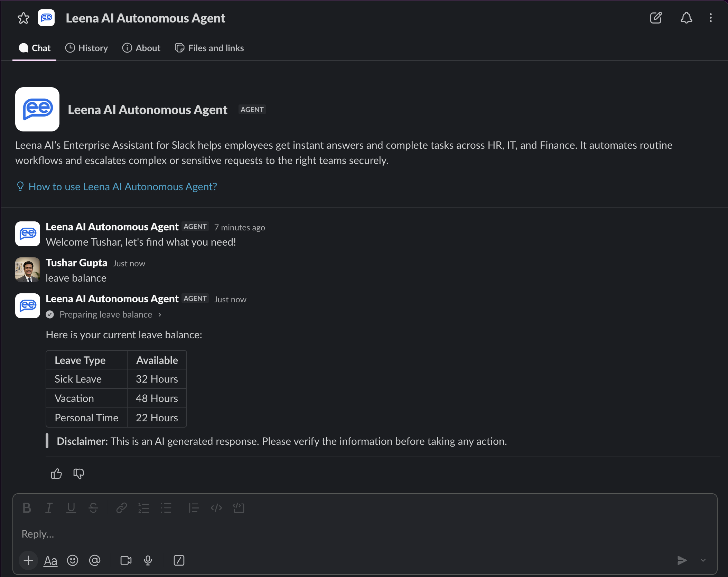728x577 pixels.
Task: Open the About tab
Action: point(141,48)
